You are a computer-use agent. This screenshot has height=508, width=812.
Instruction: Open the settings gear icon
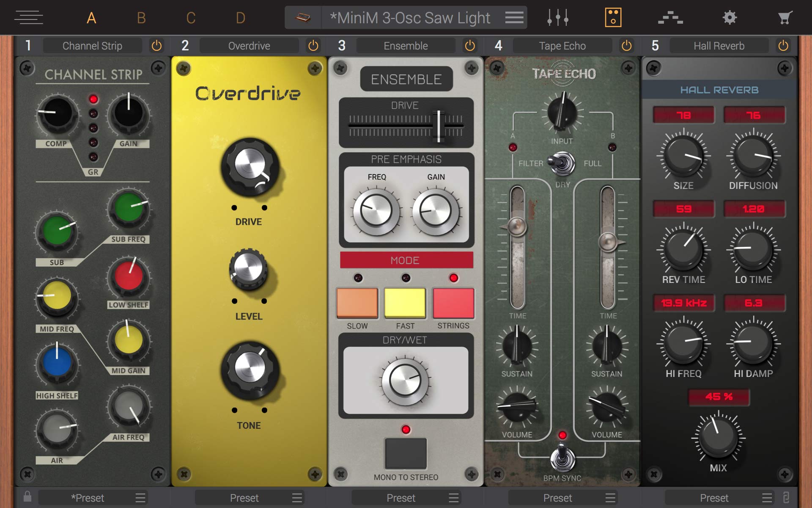[x=730, y=18]
